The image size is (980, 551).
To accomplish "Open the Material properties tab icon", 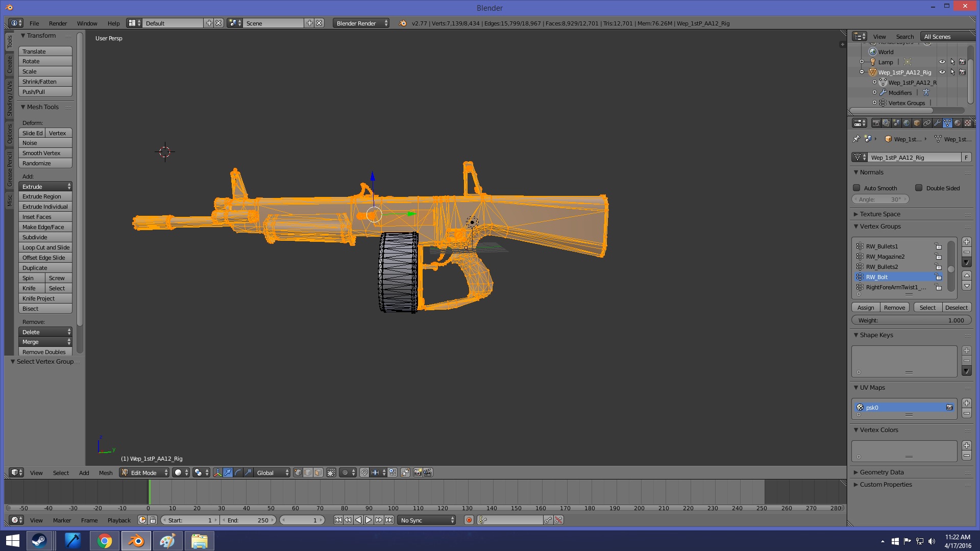I will tap(958, 123).
